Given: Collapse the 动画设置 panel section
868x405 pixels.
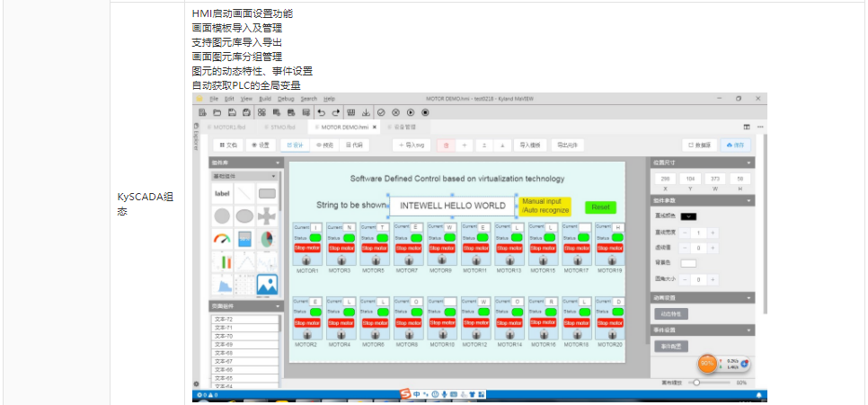Looking at the screenshot, I should click(x=749, y=297).
